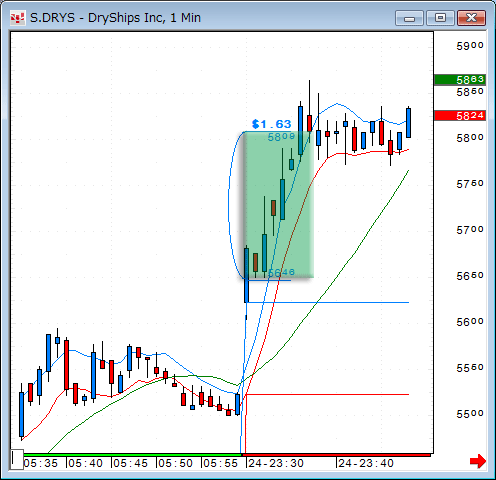
Task: Click the 05:35 time axis label
Action: point(41,463)
